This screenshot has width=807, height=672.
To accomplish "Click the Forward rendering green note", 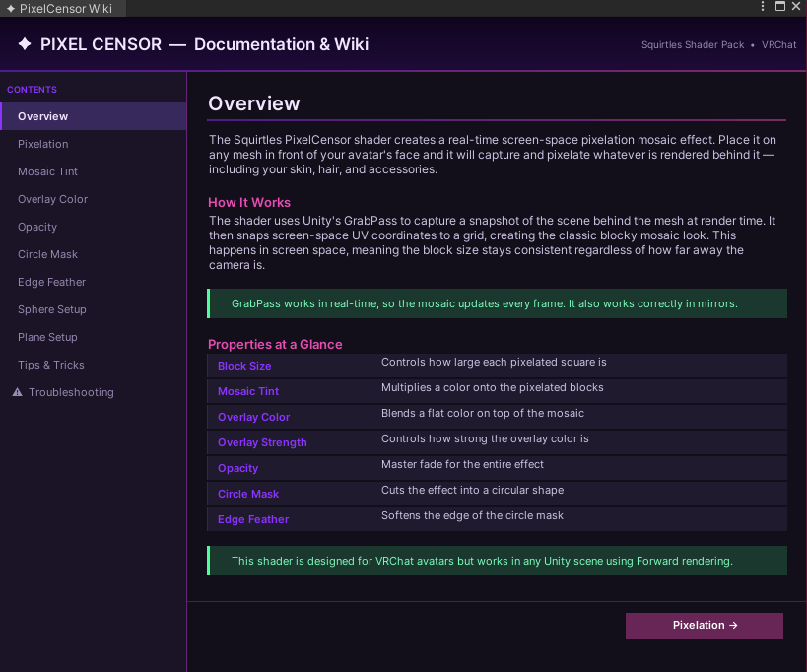I will tap(497, 561).
